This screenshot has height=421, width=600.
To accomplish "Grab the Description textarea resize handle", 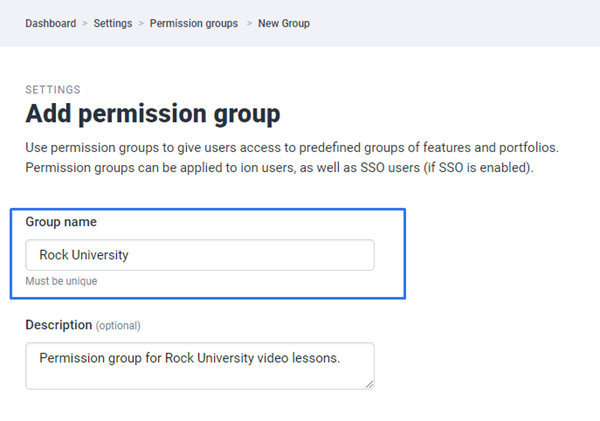I will pos(370,384).
